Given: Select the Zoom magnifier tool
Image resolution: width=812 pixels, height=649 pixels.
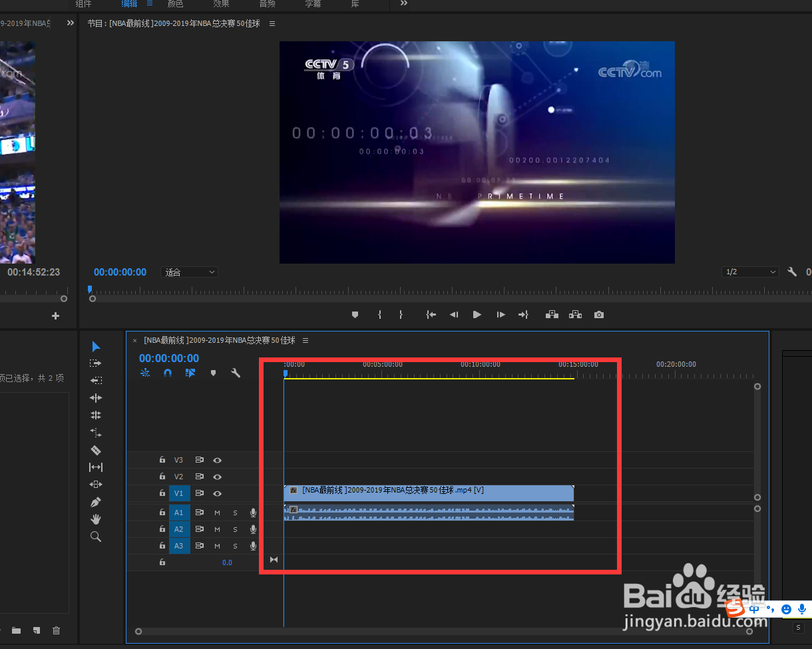Looking at the screenshot, I should point(96,537).
